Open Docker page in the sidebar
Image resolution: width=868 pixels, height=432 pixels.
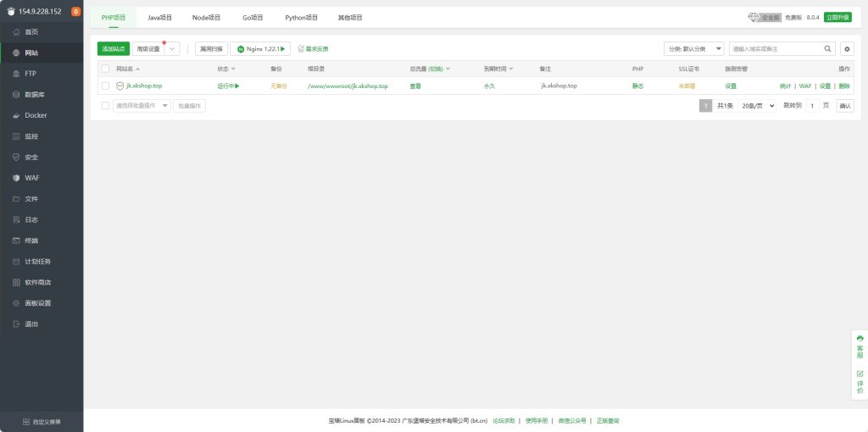click(42, 115)
